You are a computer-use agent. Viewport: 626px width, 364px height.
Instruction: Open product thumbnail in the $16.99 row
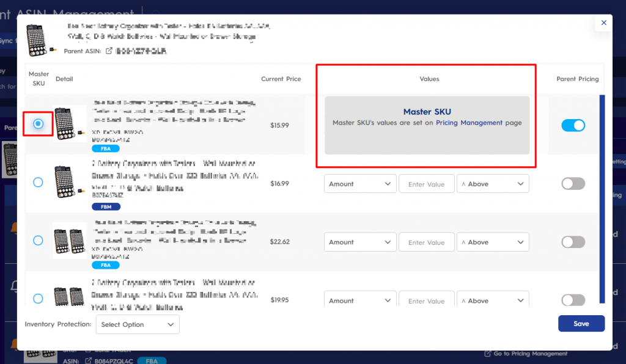pyautogui.click(x=70, y=182)
